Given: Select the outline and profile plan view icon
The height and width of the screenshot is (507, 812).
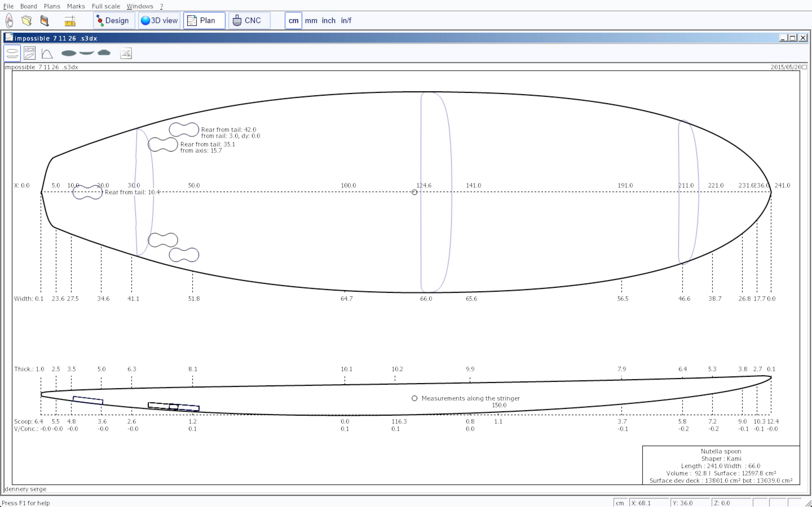Looking at the screenshot, I should [x=12, y=53].
